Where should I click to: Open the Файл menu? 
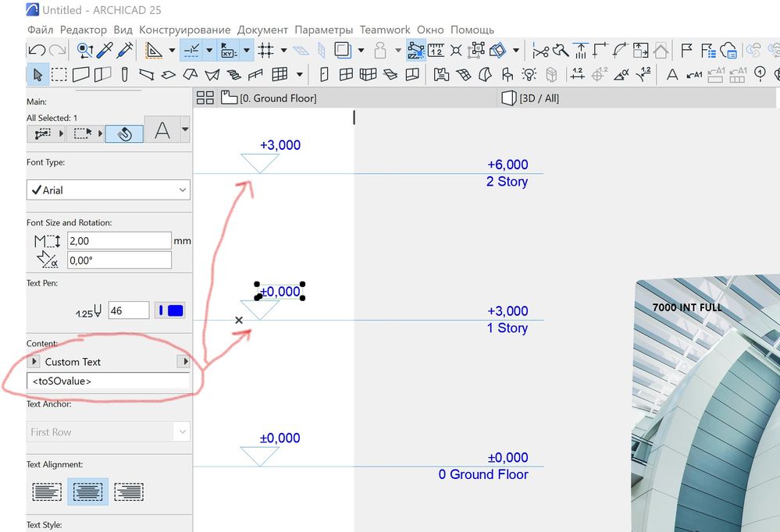(41, 30)
